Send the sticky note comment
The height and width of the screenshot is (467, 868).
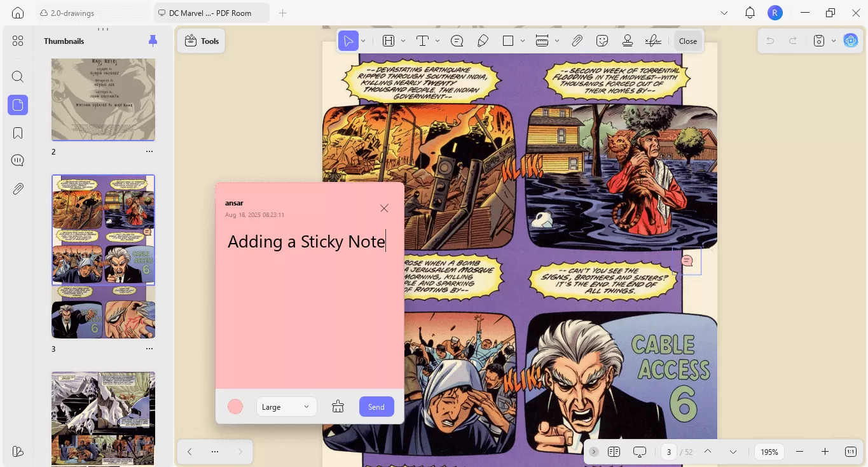376,407
